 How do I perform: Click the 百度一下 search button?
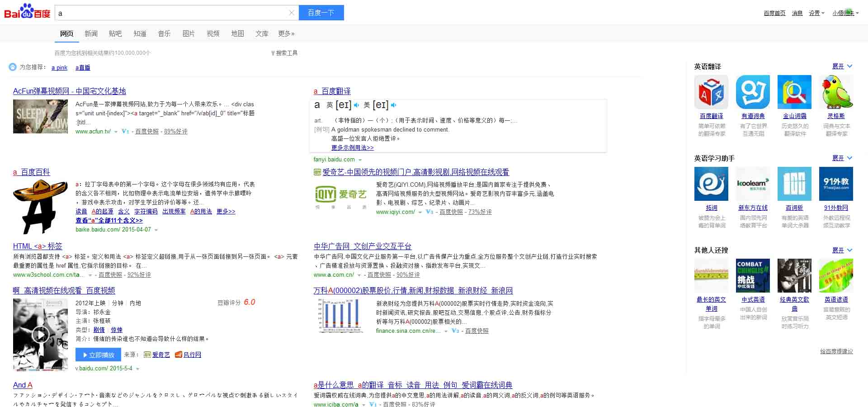(321, 13)
